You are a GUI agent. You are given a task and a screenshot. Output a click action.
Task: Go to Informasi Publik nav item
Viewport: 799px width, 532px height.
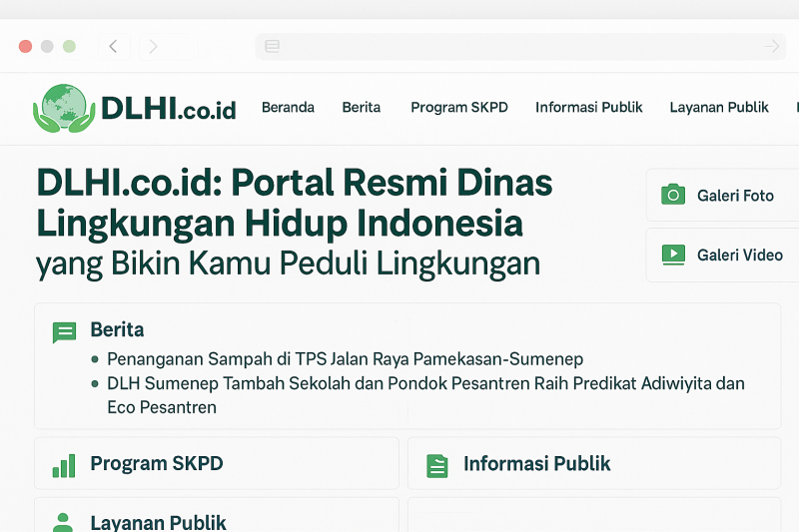click(x=589, y=108)
